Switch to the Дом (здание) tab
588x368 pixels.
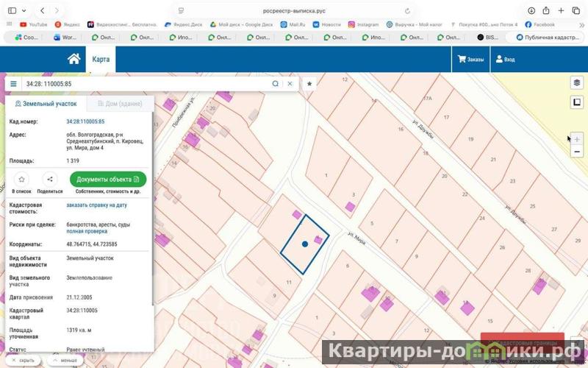click(116, 104)
